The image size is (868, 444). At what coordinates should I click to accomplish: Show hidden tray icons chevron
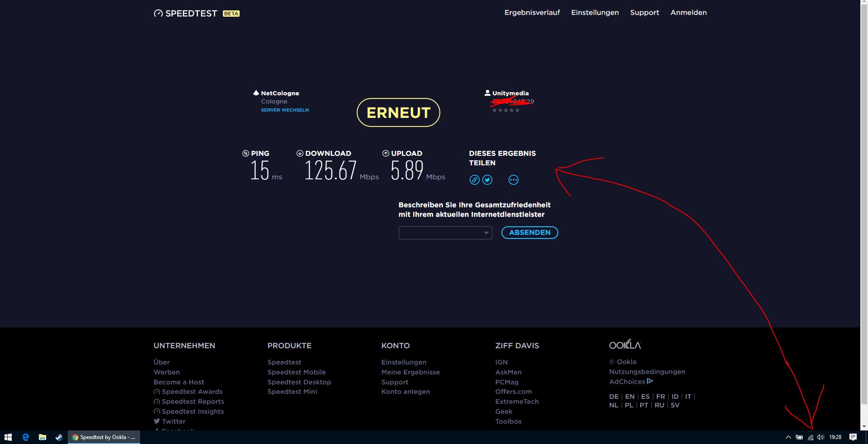point(788,437)
